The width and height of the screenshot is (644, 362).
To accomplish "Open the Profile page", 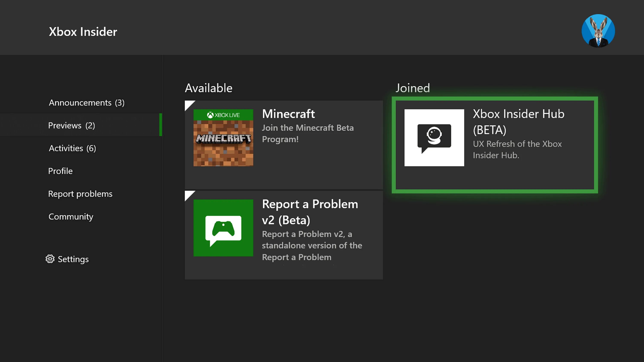I will point(60,171).
